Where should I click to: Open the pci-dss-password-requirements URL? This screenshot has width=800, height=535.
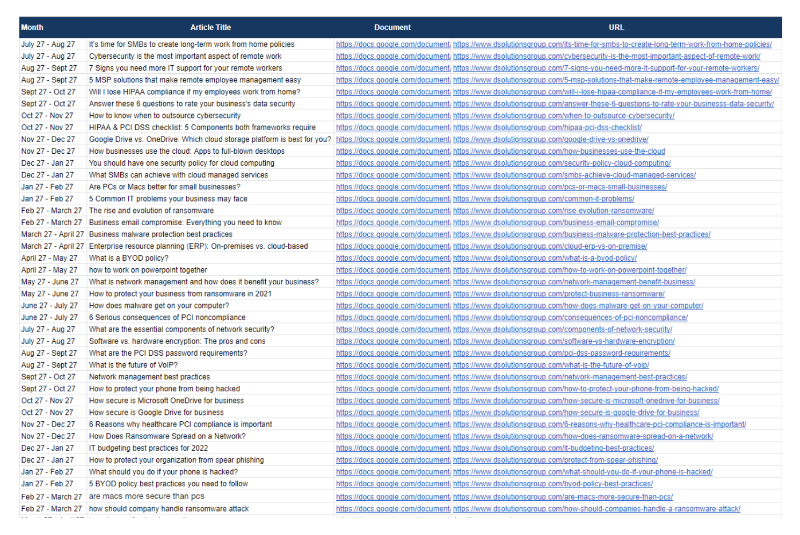point(562,353)
